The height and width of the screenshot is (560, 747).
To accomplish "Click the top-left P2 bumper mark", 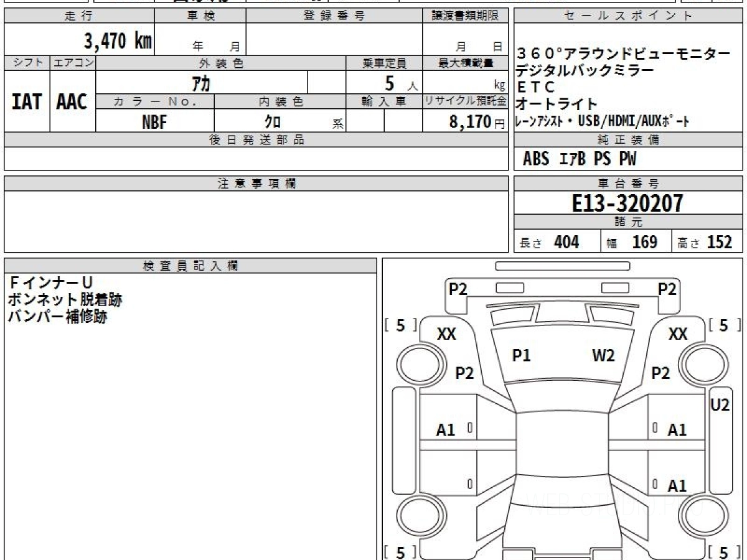I will coord(458,289).
